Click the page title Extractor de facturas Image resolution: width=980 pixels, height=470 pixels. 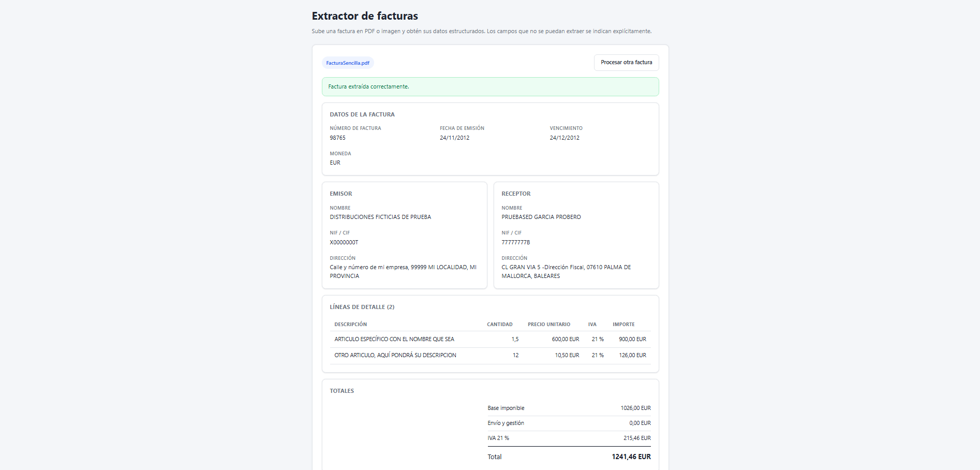pos(365,16)
